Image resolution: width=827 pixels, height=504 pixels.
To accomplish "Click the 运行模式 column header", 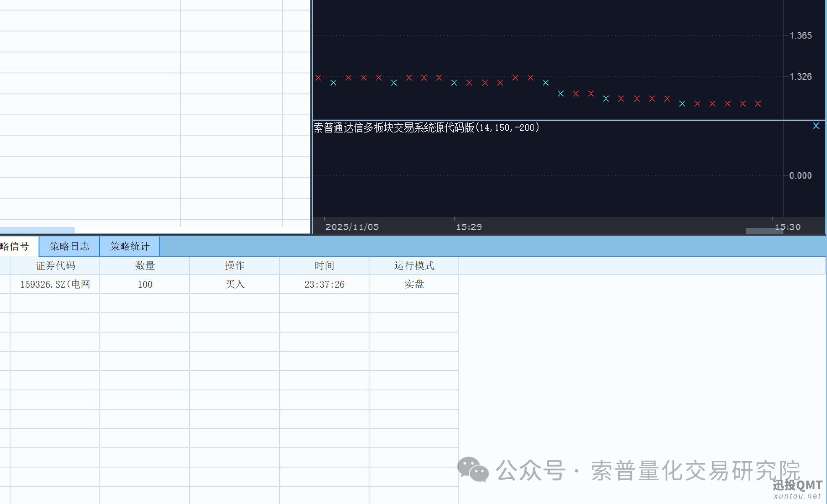I will click(x=413, y=265).
